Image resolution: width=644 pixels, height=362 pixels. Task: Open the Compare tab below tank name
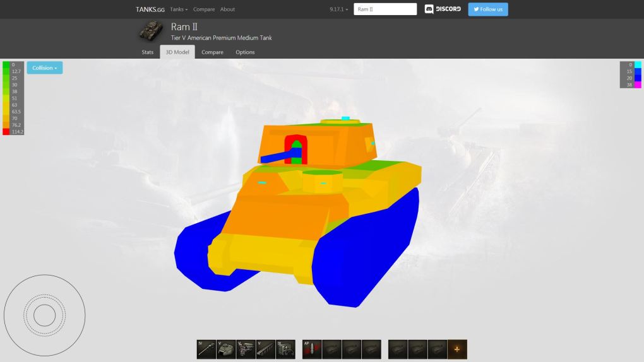212,52
